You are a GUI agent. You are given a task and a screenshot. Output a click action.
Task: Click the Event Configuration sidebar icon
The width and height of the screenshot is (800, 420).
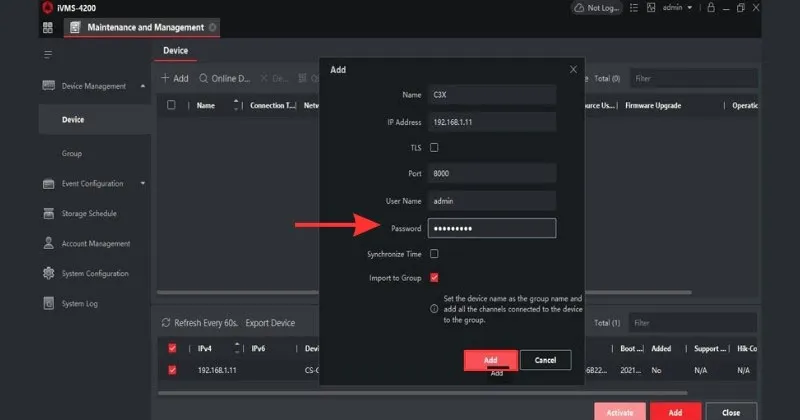[48, 184]
